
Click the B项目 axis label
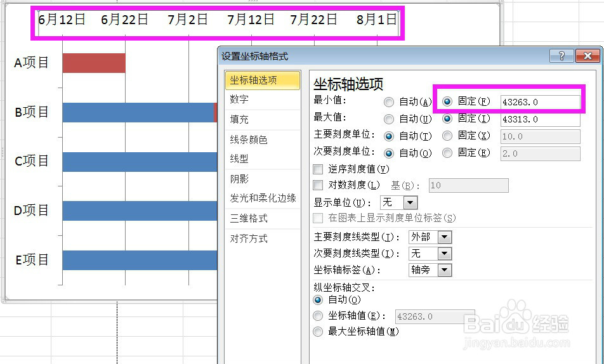point(32,112)
